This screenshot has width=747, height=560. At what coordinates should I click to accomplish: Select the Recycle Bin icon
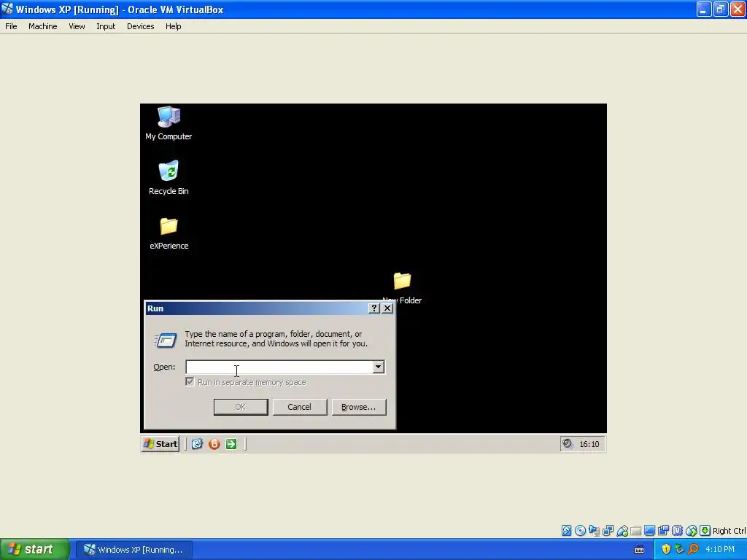(169, 178)
